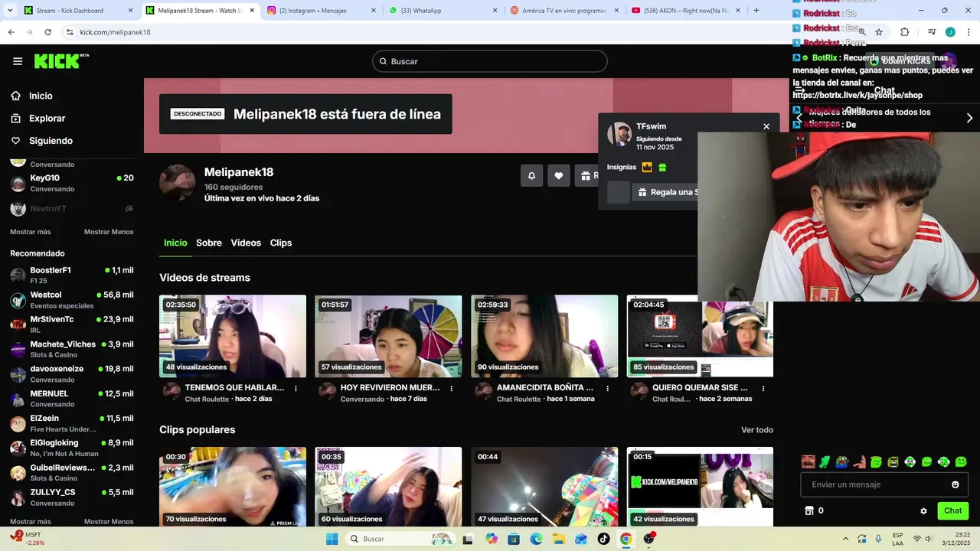The image size is (980, 551).
Task: Open BoostlerF1 recommended channel
Action: tap(72, 275)
